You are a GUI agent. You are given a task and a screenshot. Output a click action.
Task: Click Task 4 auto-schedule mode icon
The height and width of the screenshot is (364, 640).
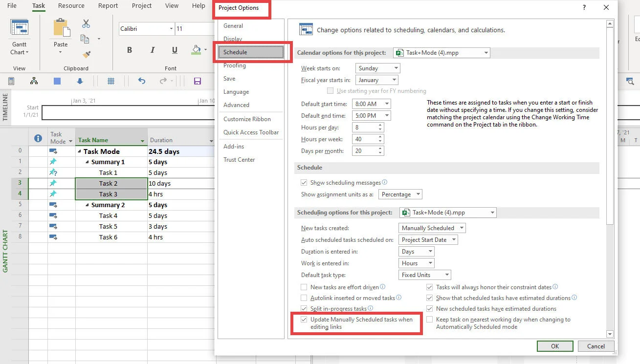click(x=53, y=215)
